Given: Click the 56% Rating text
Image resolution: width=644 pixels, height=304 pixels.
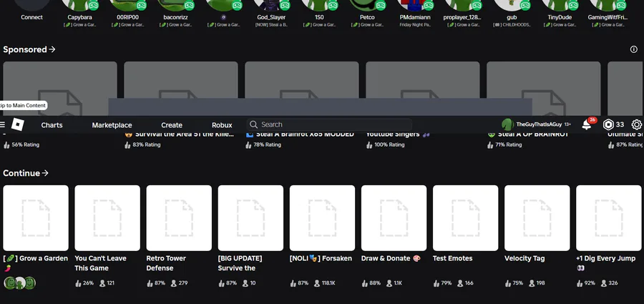Looking at the screenshot, I should click(x=26, y=144).
